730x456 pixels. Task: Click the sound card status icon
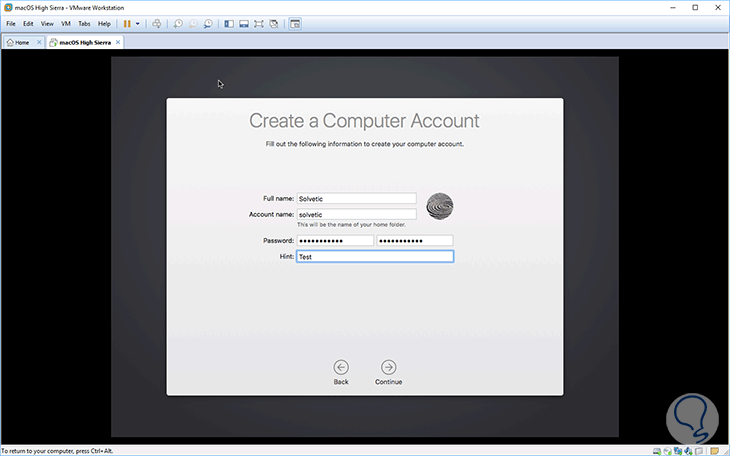click(x=688, y=451)
